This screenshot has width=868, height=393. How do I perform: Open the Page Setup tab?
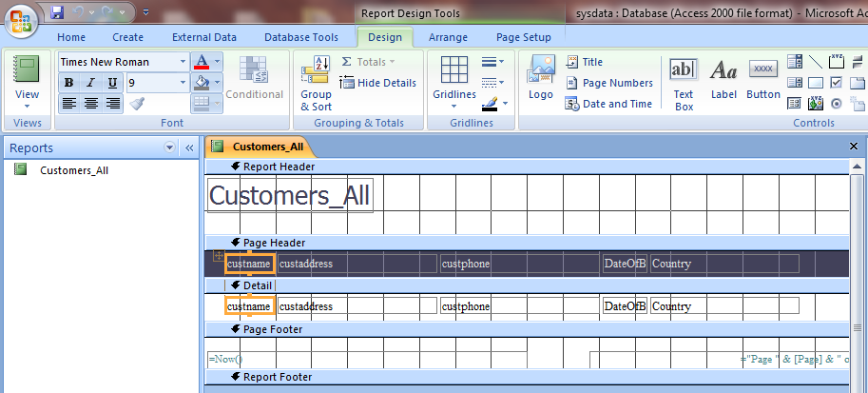524,38
